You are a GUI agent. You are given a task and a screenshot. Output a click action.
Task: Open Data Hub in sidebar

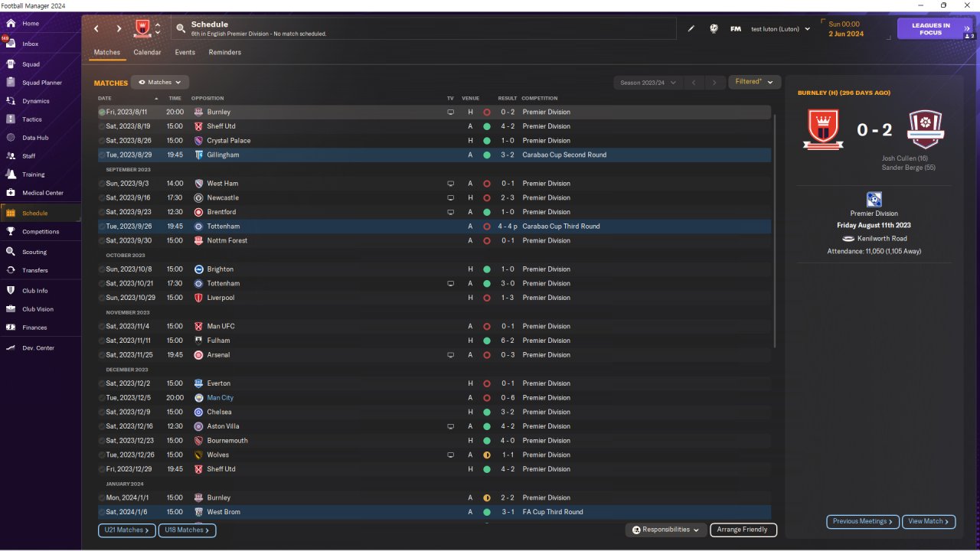[x=35, y=138]
